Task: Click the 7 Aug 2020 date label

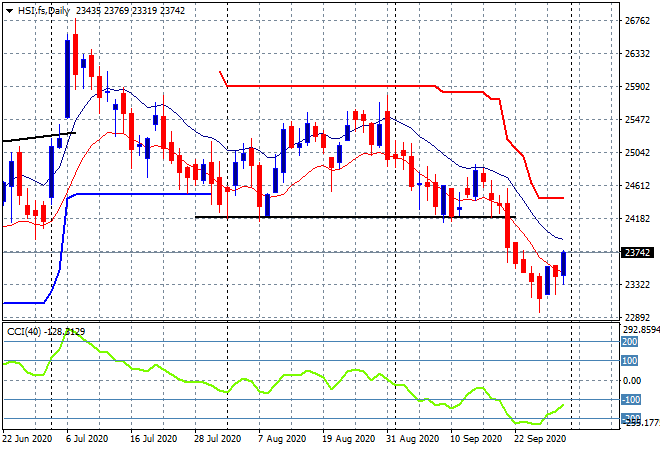Action: click(x=282, y=439)
